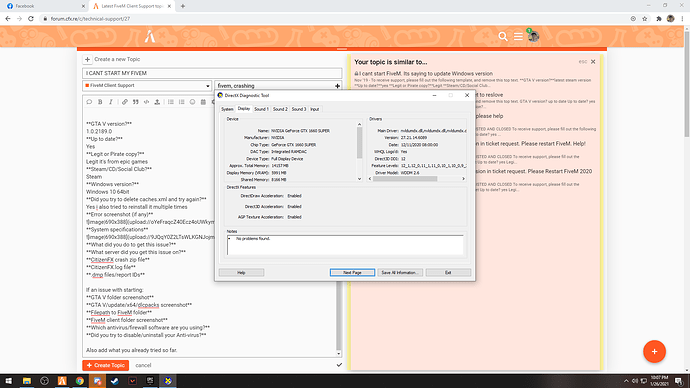690x388 pixels.
Task: Open the user avatar with notification badge
Action: [x=533, y=36]
